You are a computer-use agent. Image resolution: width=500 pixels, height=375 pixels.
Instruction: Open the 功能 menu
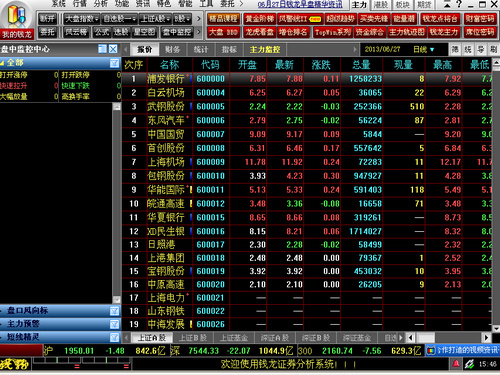122,4
